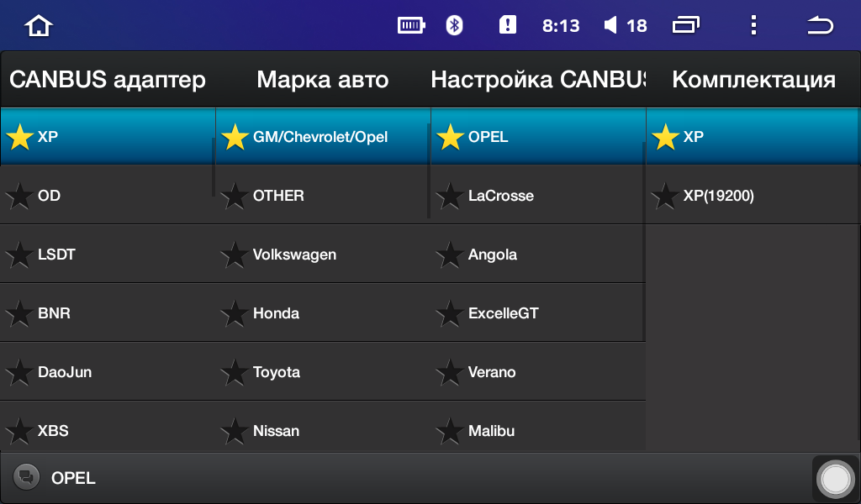Star the Volkswagen brand

[x=235, y=255]
